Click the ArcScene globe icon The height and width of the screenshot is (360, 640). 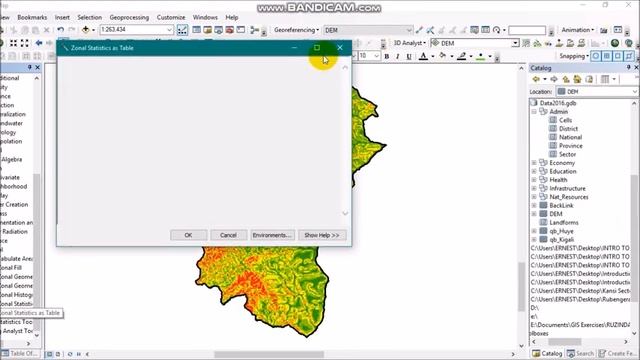point(615,43)
